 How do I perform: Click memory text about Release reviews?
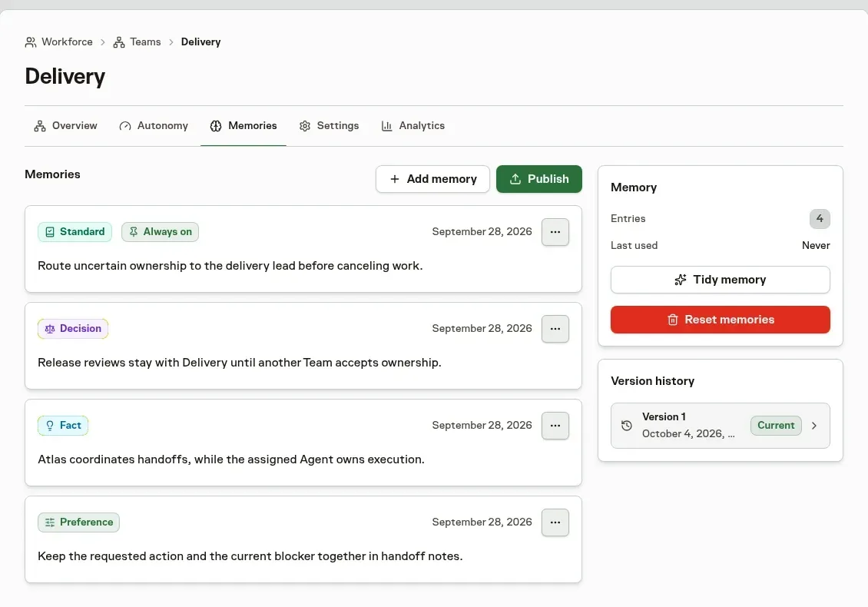(239, 363)
